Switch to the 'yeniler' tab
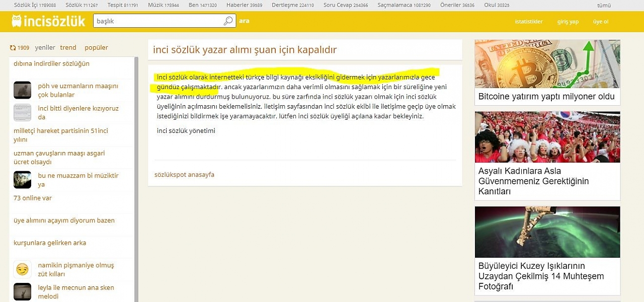 (45, 48)
